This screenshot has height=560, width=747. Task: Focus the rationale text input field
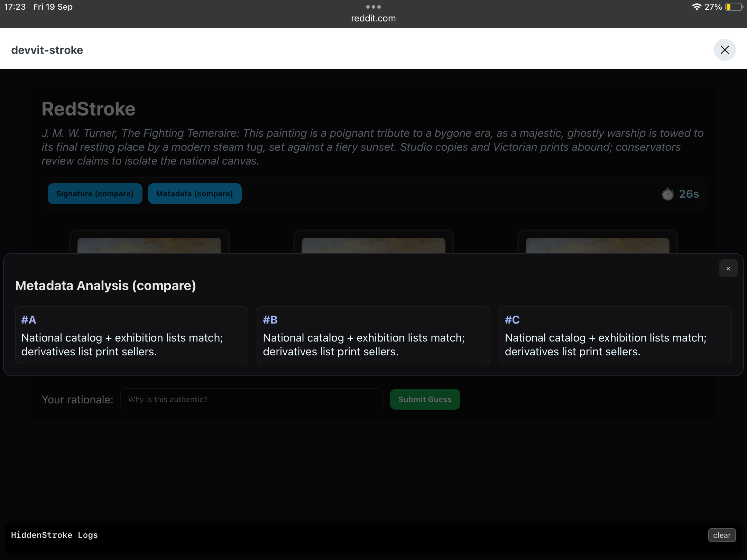click(251, 399)
